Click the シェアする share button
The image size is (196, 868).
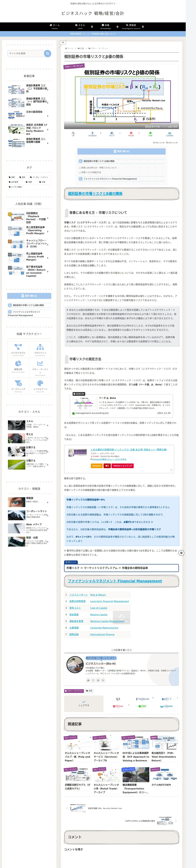[84, 704]
